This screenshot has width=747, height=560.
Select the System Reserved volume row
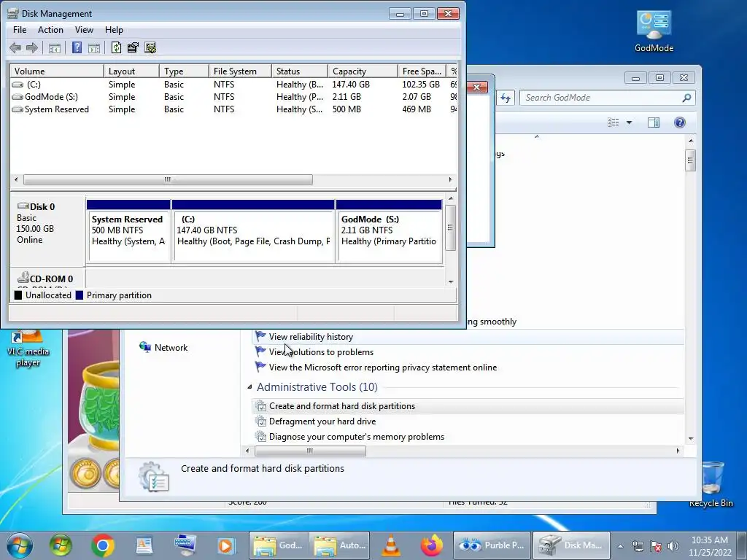coord(233,109)
